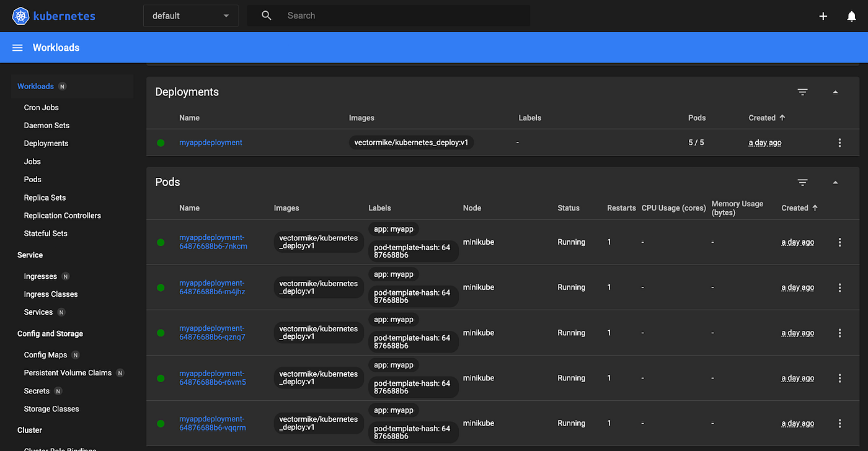Screen dimensions: 868x451
Task: Collapse the Deployments card
Action: pyautogui.click(x=835, y=92)
